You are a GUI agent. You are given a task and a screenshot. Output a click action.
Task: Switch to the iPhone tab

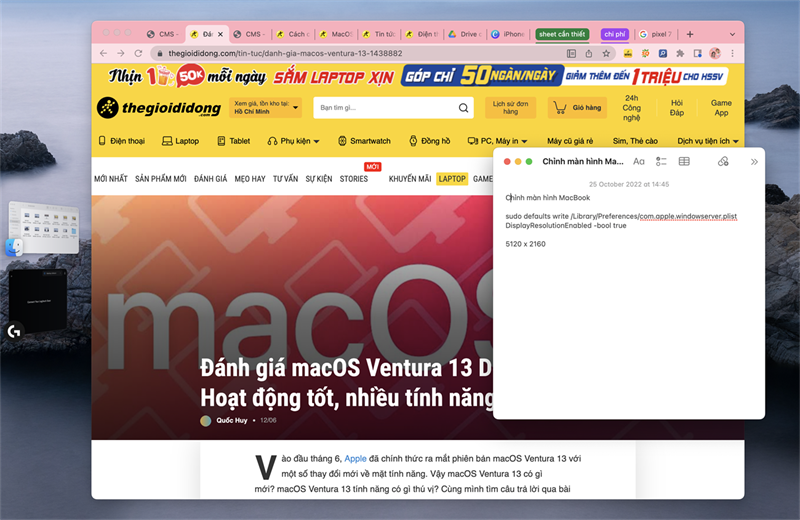click(508, 34)
